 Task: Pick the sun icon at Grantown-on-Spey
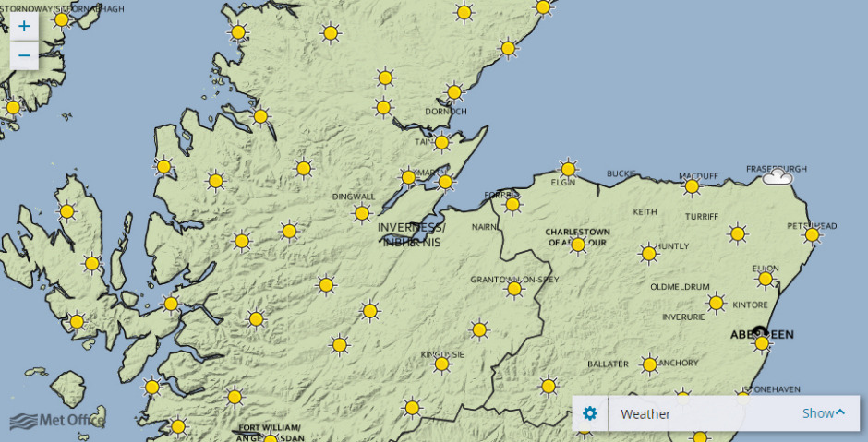[x=514, y=289]
